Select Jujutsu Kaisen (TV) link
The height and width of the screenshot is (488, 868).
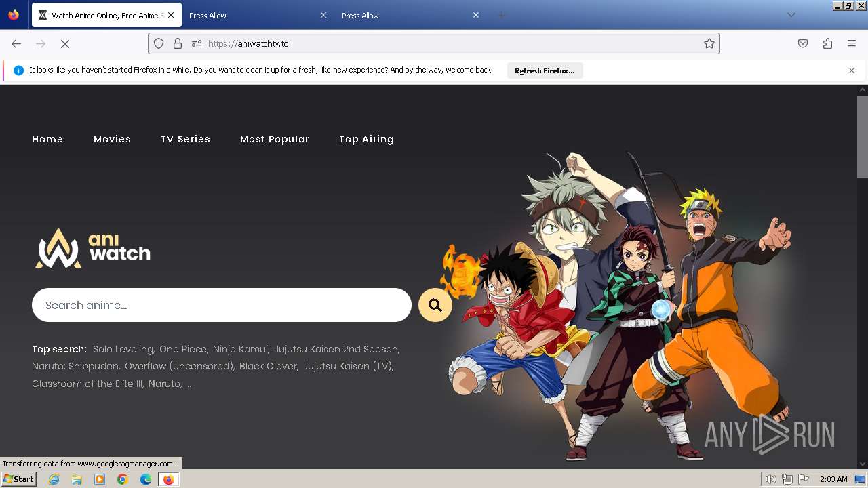point(347,366)
